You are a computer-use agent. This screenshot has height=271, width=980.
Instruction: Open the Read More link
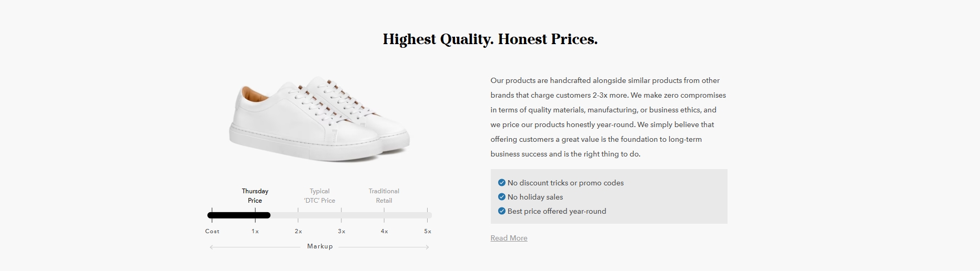509,238
